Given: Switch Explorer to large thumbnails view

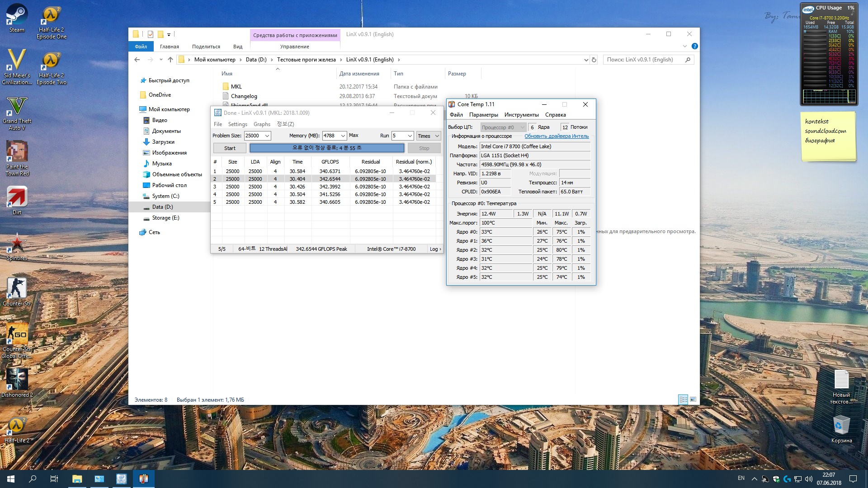Looking at the screenshot, I should pyautogui.click(x=693, y=399).
